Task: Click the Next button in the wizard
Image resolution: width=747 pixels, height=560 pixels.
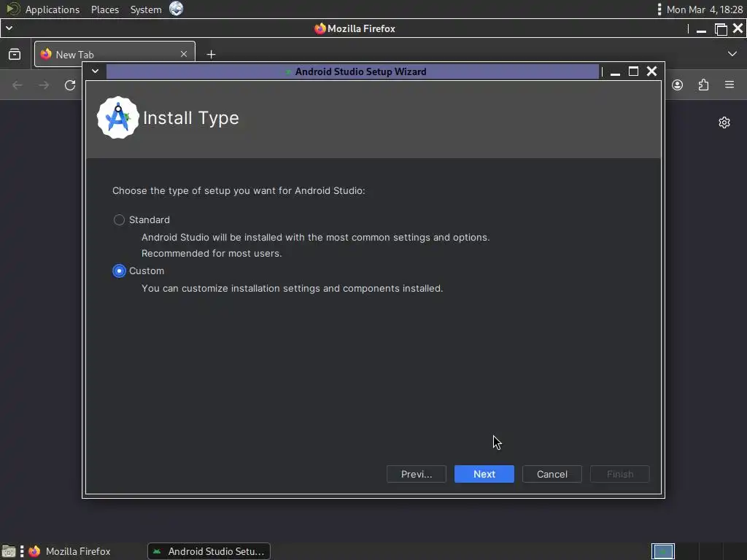Action: [484, 474]
